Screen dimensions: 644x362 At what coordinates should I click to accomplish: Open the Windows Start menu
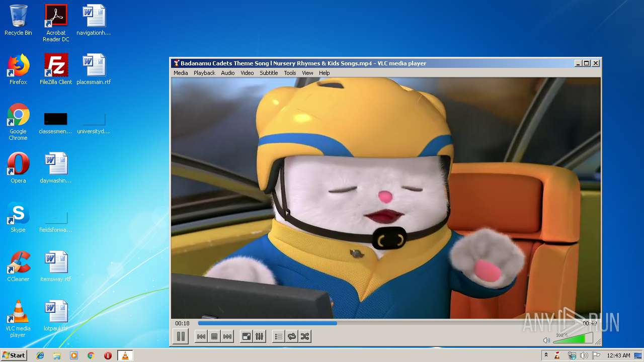(x=14, y=355)
